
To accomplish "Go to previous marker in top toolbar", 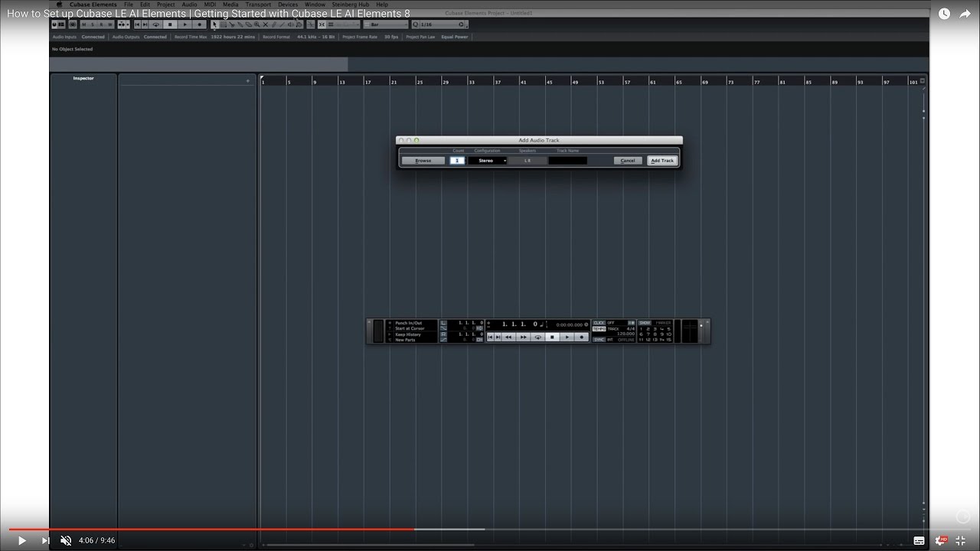I will (137, 24).
